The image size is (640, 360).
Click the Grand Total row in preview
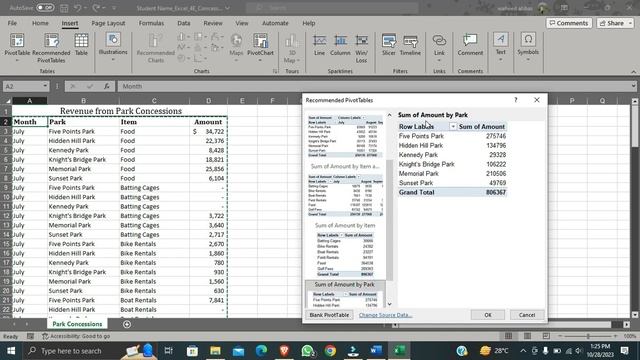pyautogui.click(x=452, y=192)
